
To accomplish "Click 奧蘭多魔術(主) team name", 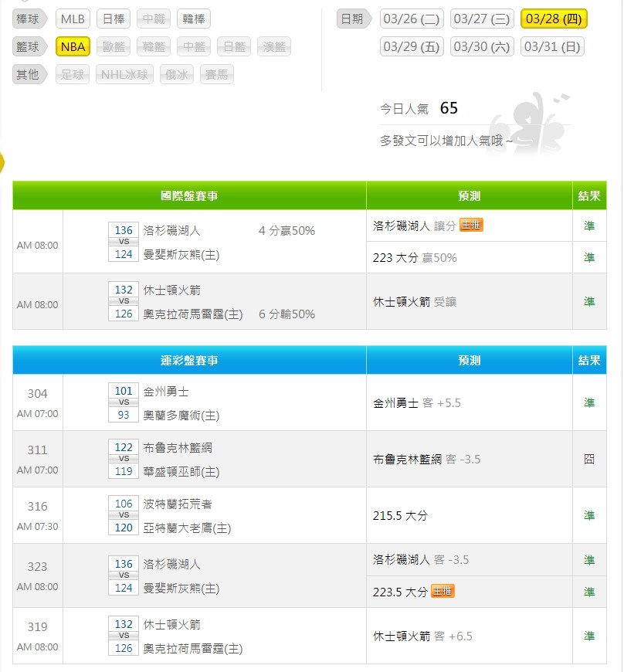I will coord(181,416).
